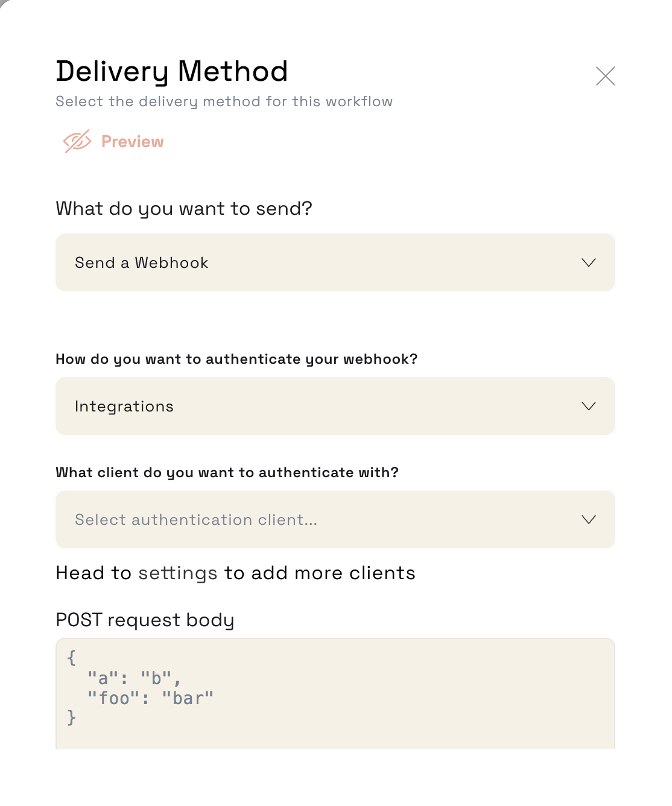Click the POST request body label
The height and width of the screenshot is (806, 672).
145,620
